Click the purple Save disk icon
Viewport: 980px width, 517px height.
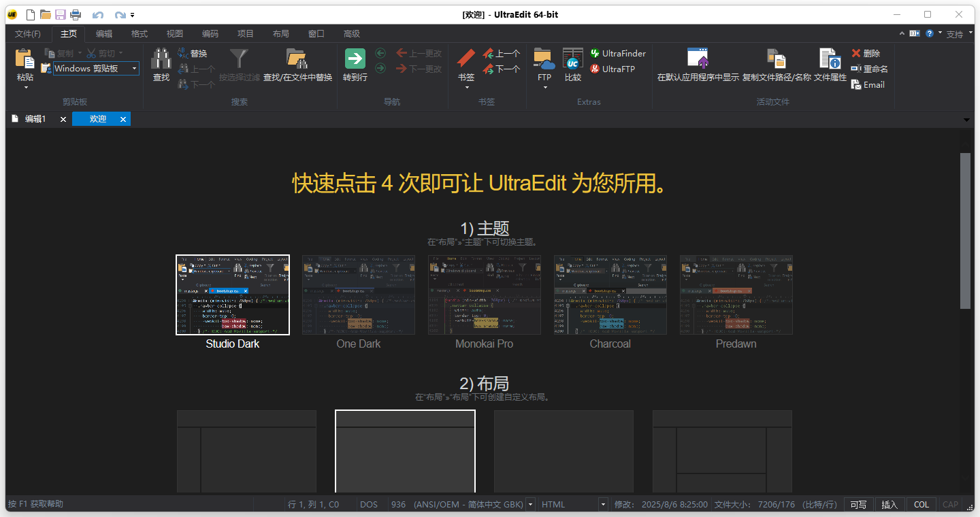tap(61, 14)
